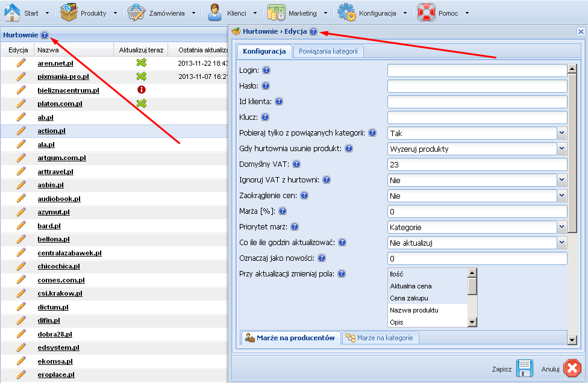
Task: Show help for the Hasło field
Action: tap(266, 86)
